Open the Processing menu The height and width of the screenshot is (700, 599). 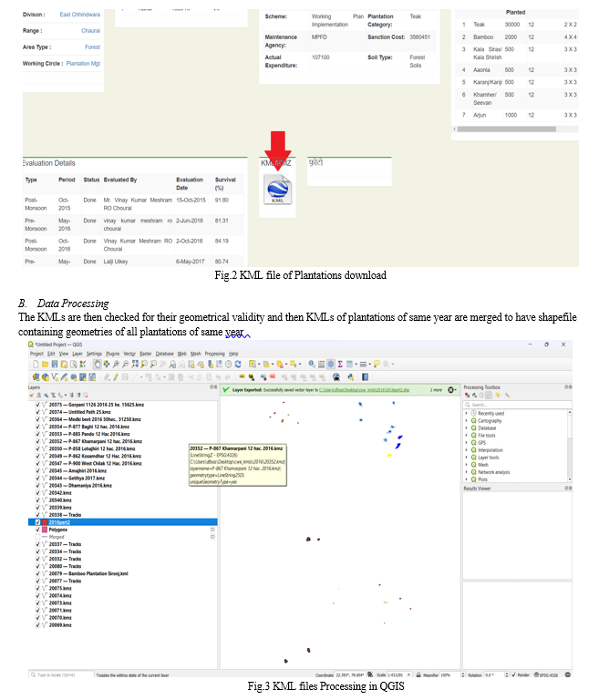(215, 354)
